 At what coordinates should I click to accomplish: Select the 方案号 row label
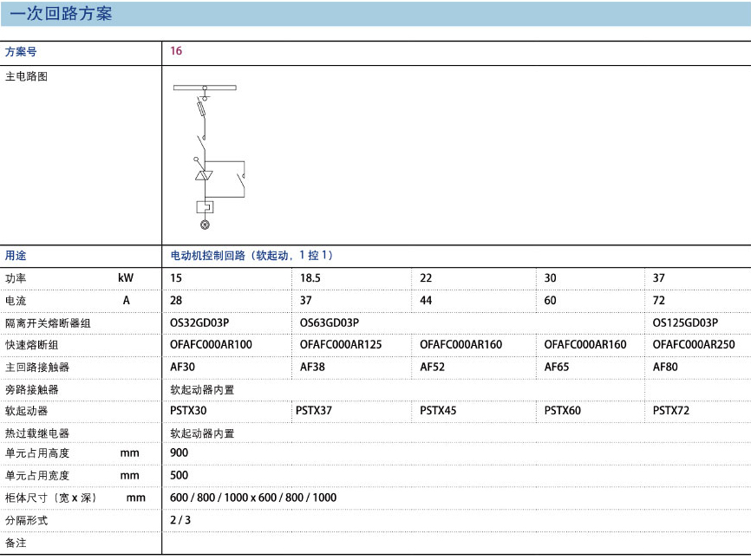[21, 52]
